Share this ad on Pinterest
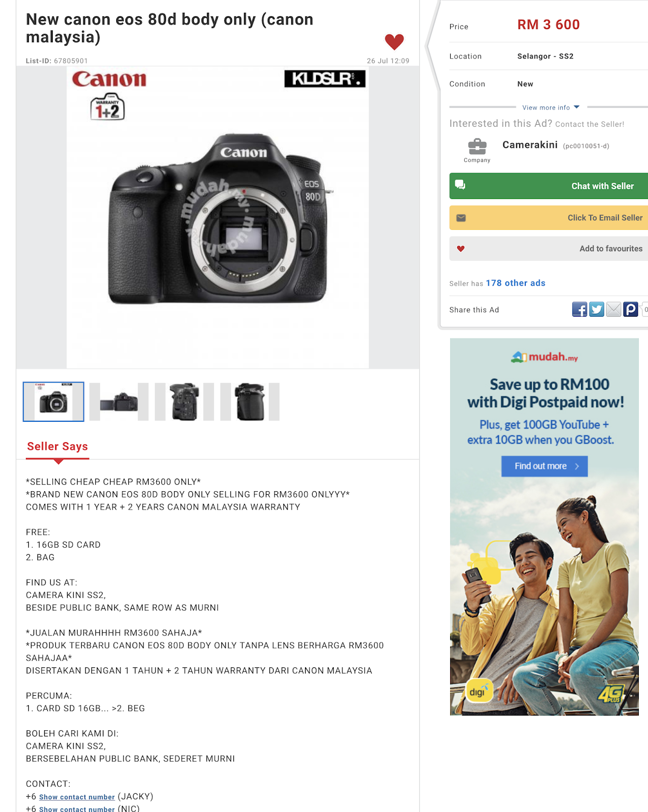The width and height of the screenshot is (648, 812). (x=630, y=309)
